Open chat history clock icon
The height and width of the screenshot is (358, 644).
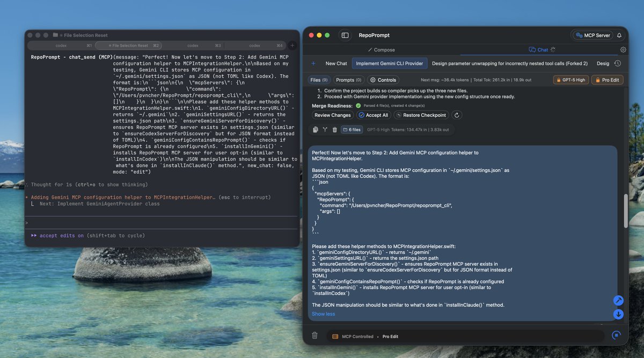pyautogui.click(x=618, y=63)
